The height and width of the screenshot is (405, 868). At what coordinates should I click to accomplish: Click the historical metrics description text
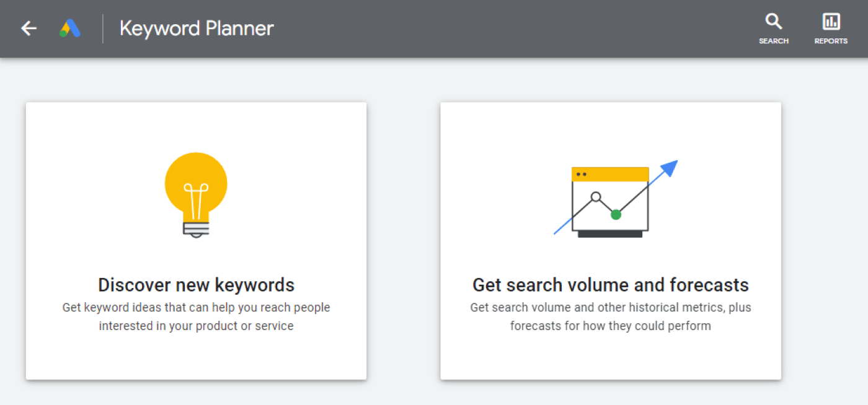(x=610, y=316)
